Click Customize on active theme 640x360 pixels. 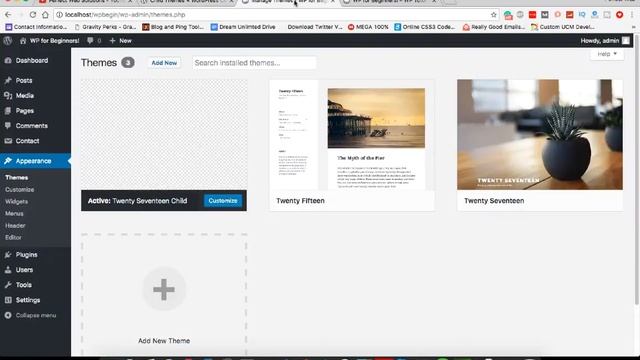click(223, 201)
